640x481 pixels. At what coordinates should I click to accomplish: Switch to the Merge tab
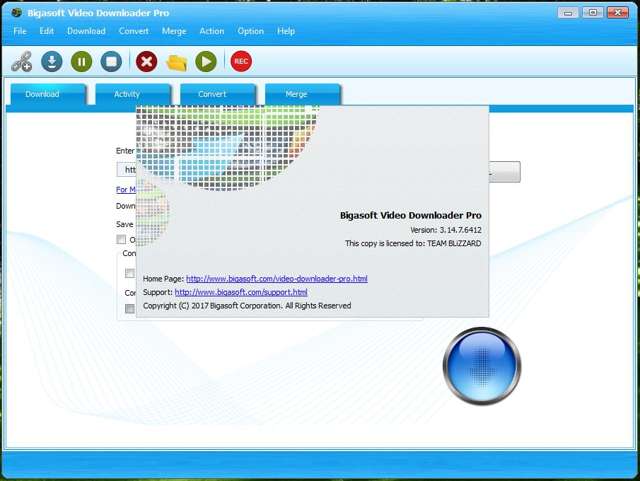(303, 94)
